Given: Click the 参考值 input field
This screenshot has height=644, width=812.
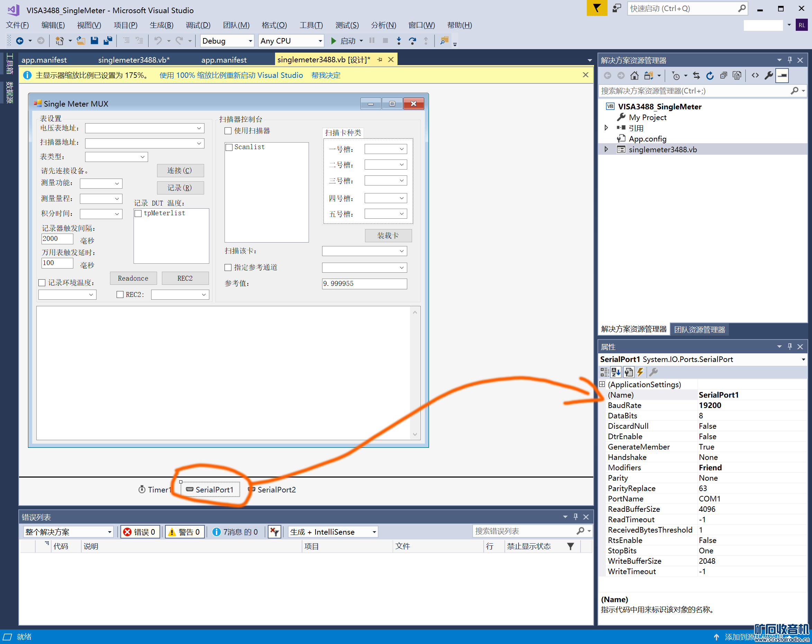Looking at the screenshot, I should click(364, 283).
